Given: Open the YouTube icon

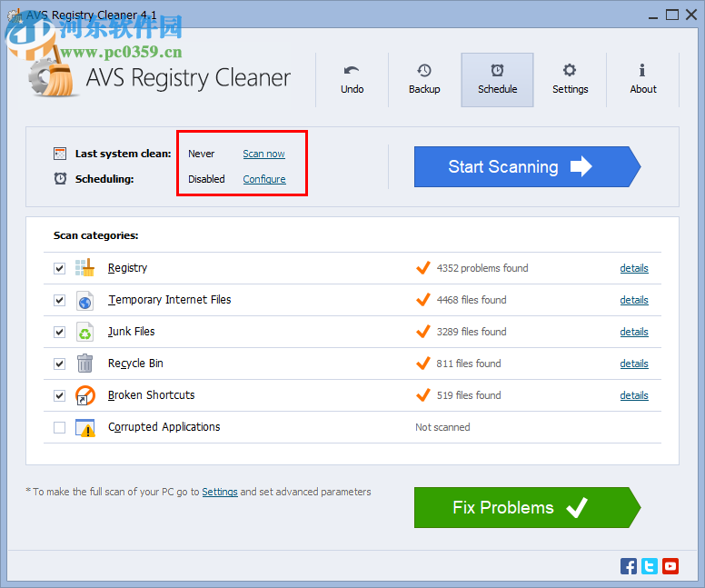Looking at the screenshot, I should 670,566.
